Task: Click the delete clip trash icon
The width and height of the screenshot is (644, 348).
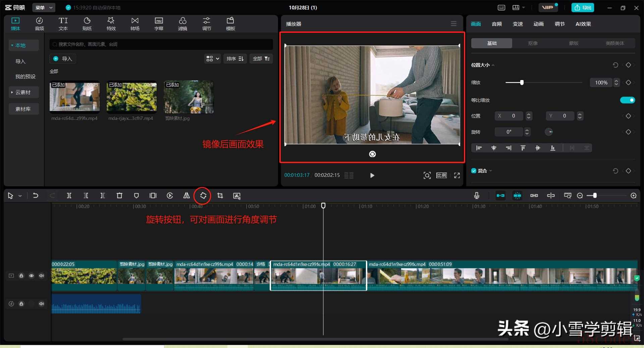Action: click(119, 196)
